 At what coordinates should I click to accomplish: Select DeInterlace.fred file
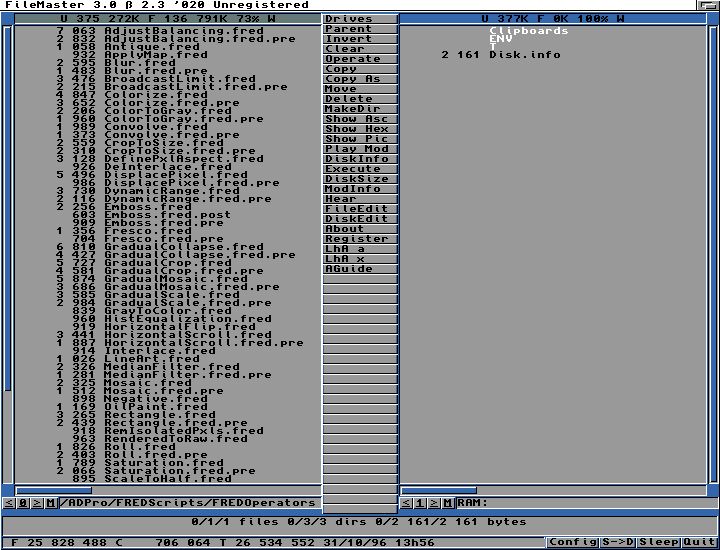coord(168,167)
